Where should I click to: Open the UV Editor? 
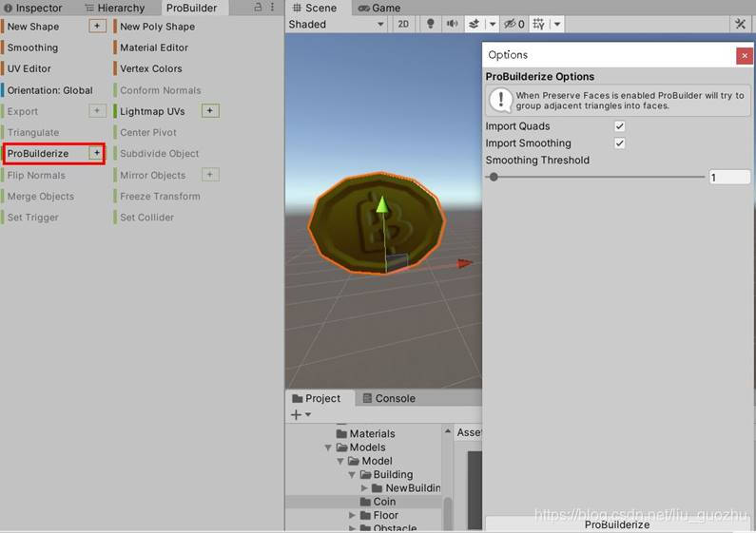(x=29, y=68)
